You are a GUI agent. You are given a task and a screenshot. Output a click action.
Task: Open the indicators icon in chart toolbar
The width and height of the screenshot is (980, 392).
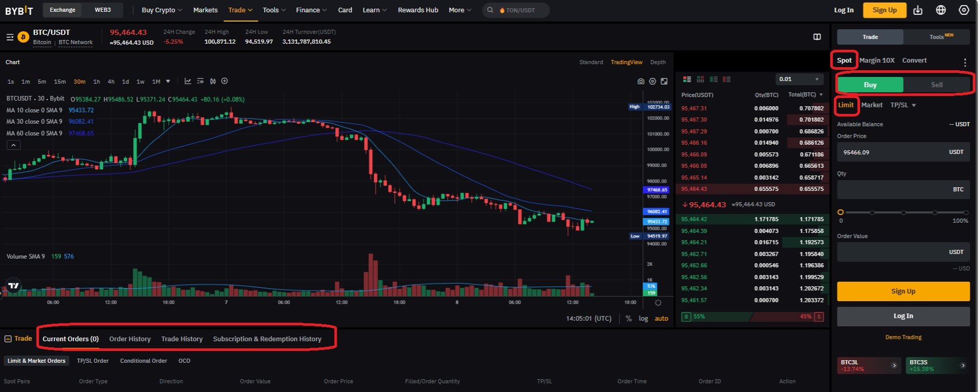[200, 81]
